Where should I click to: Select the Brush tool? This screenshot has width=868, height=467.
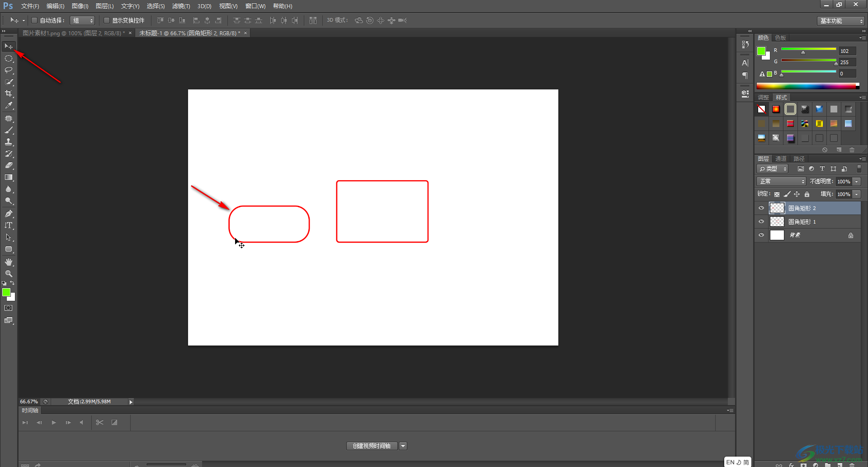(x=9, y=130)
